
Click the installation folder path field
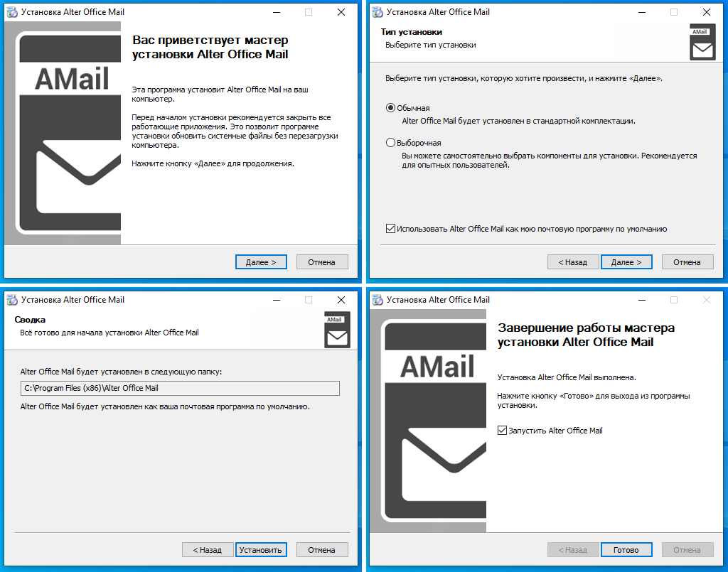tap(180, 388)
